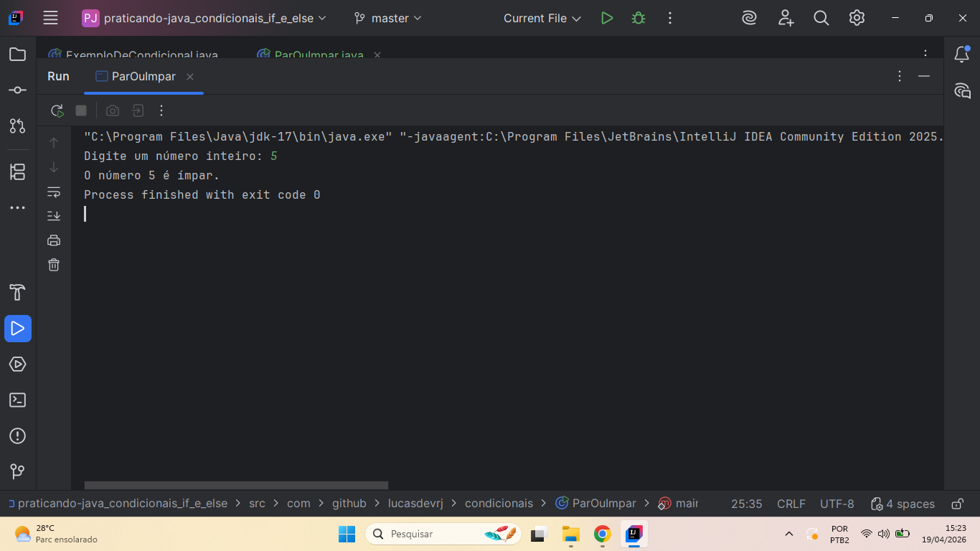980x551 pixels.
Task: Open AI assistant swirl icon in title bar
Action: [750, 18]
